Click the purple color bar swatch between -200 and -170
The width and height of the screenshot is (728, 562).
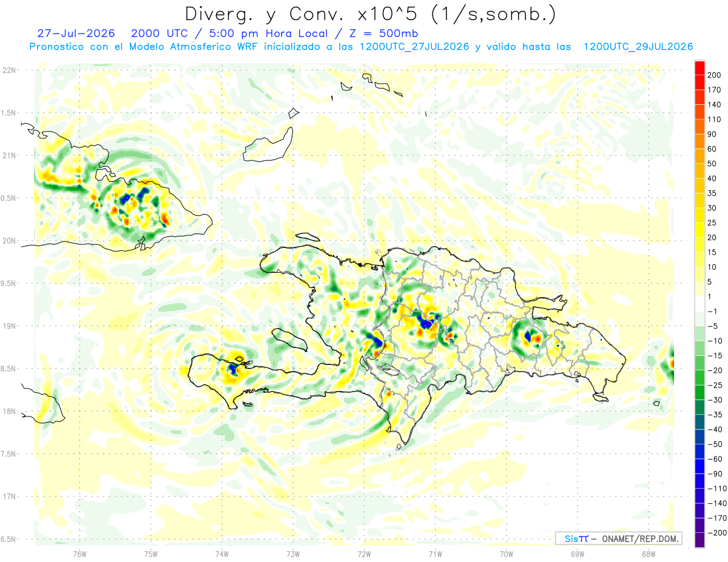699,524
